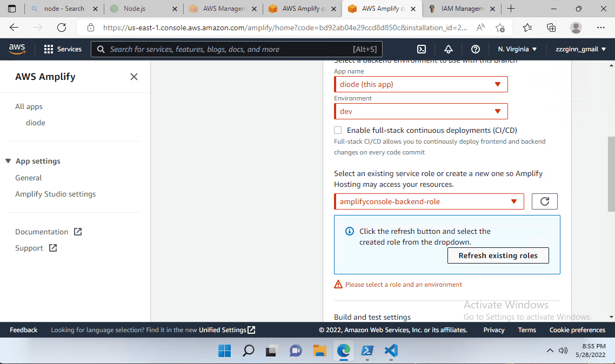Close the AWS Amplify sidebar
Image resolution: width=615 pixels, height=364 pixels.
pyautogui.click(x=133, y=77)
